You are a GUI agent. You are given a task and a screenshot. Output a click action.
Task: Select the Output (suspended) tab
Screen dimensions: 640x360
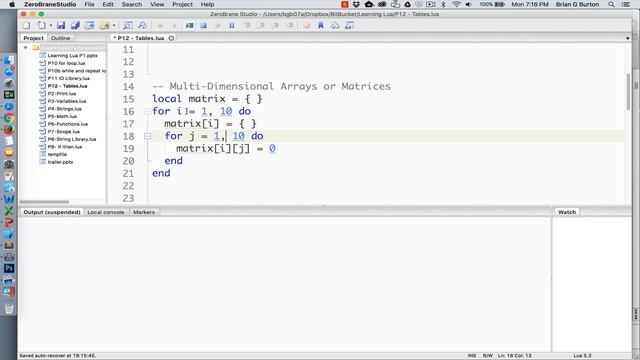coord(51,212)
